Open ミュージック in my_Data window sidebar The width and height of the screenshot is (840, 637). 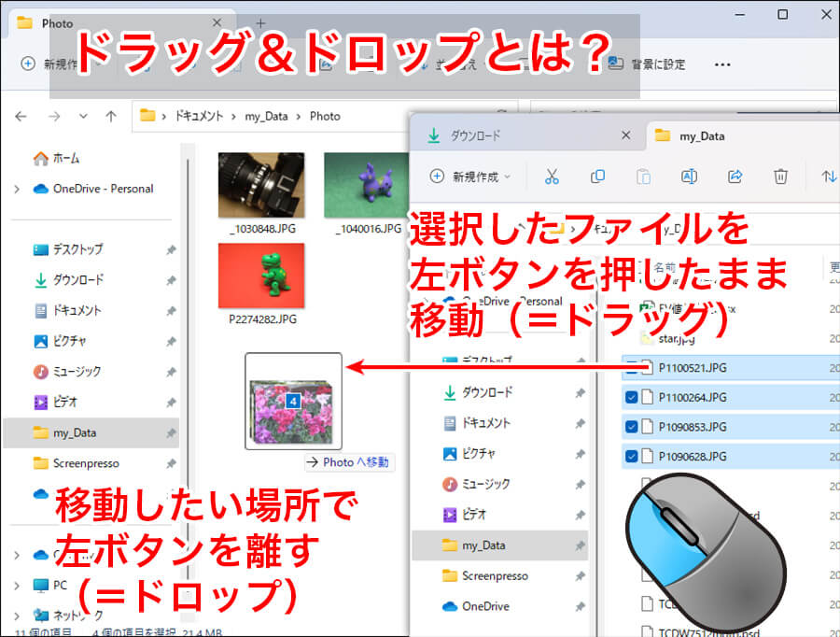[476, 484]
